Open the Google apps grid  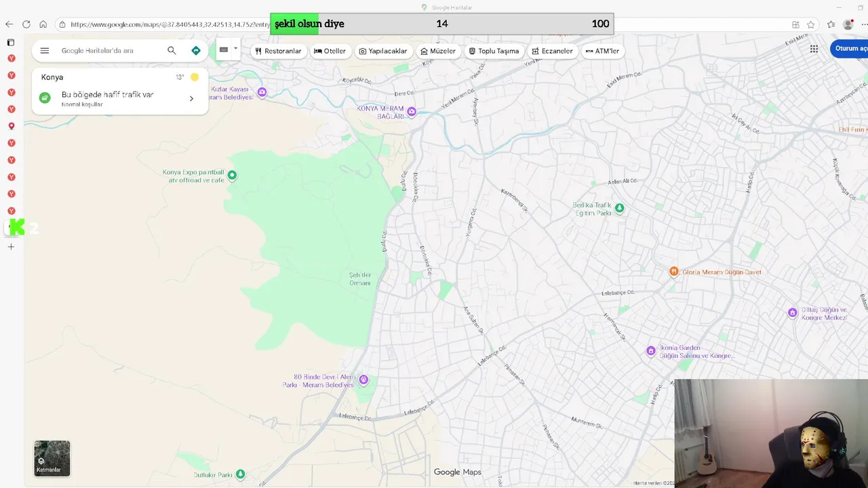coord(814,49)
